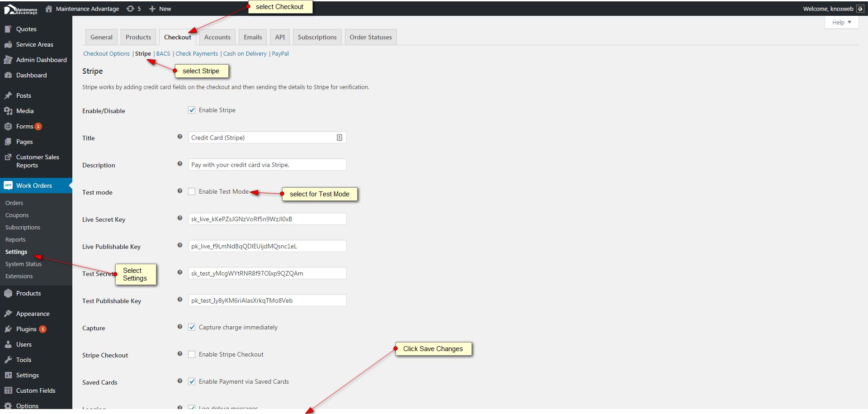The image size is (868, 414).
Task: Click the Posts pushpin icon
Action: pyautogui.click(x=8, y=95)
